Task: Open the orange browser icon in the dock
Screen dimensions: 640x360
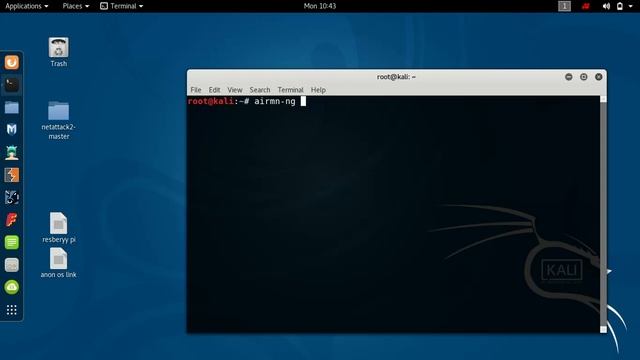Action: point(12,62)
